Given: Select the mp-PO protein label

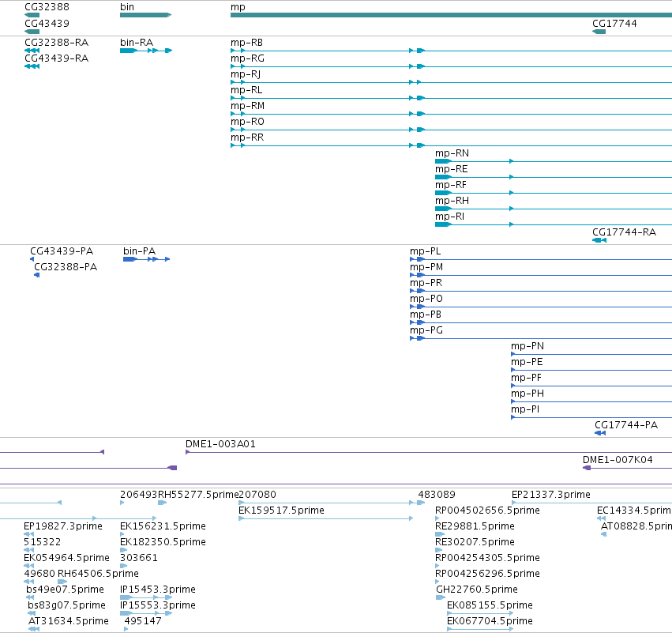Looking at the screenshot, I should click(x=426, y=299).
